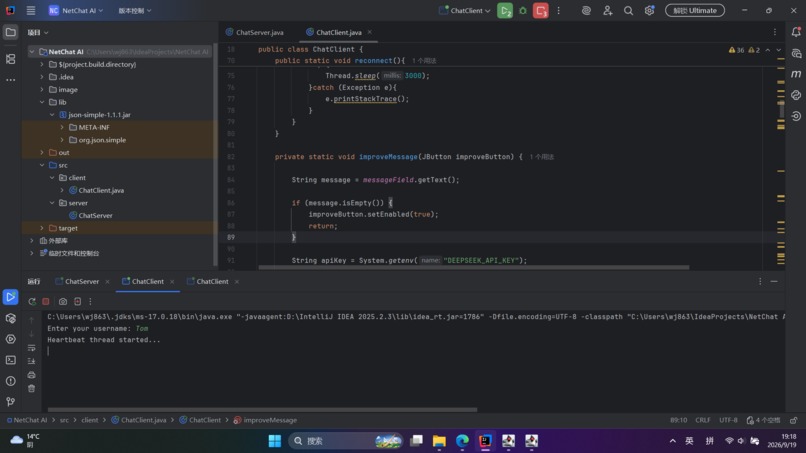Select ChatServer file in project tree
This screenshot has height=453, width=806.
tap(95, 215)
